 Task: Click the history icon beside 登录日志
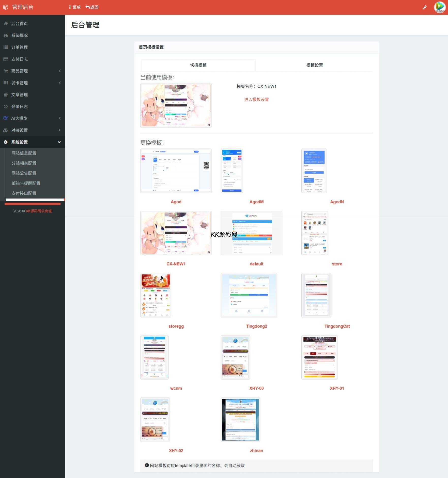tap(6, 106)
